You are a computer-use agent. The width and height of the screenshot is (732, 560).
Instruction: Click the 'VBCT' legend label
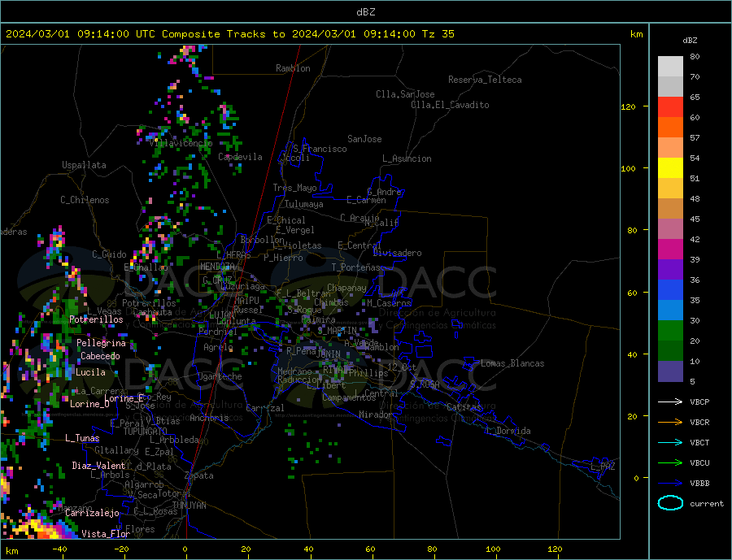pyautogui.click(x=699, y=442)
